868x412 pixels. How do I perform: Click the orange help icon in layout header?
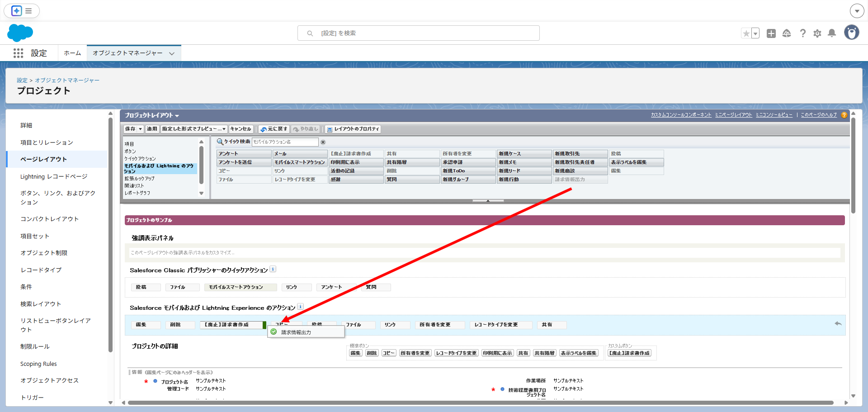tap(844, 115)
